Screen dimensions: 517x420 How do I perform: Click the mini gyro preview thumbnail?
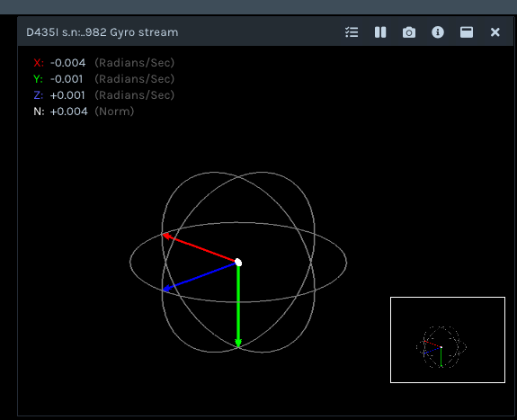click(x=448, y=340)
